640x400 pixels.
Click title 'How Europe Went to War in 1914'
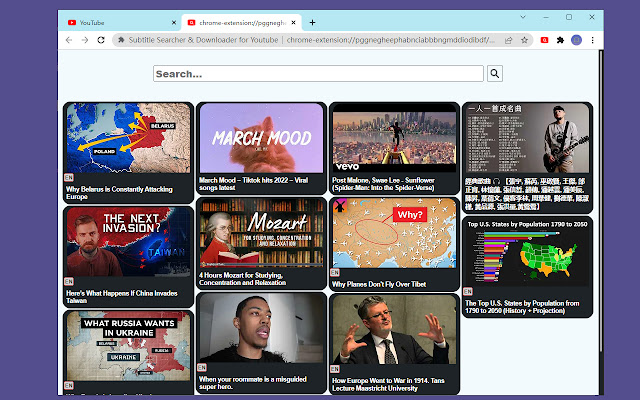tap(388, 384)
